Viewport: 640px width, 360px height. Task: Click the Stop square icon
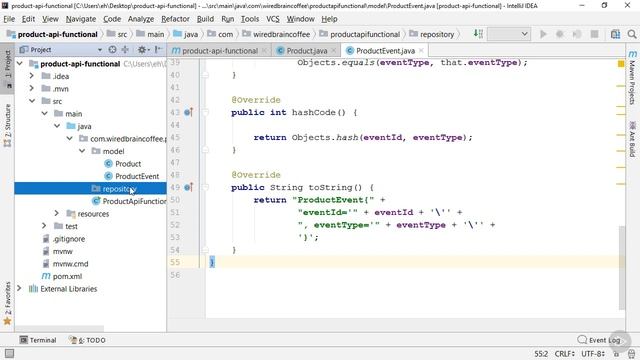tap(594, 34)
